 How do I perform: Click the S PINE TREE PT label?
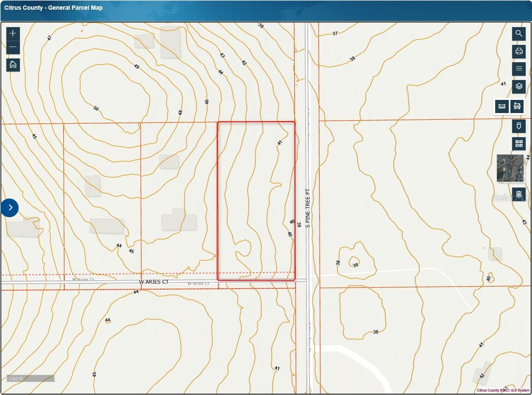(x=308, y=208)
